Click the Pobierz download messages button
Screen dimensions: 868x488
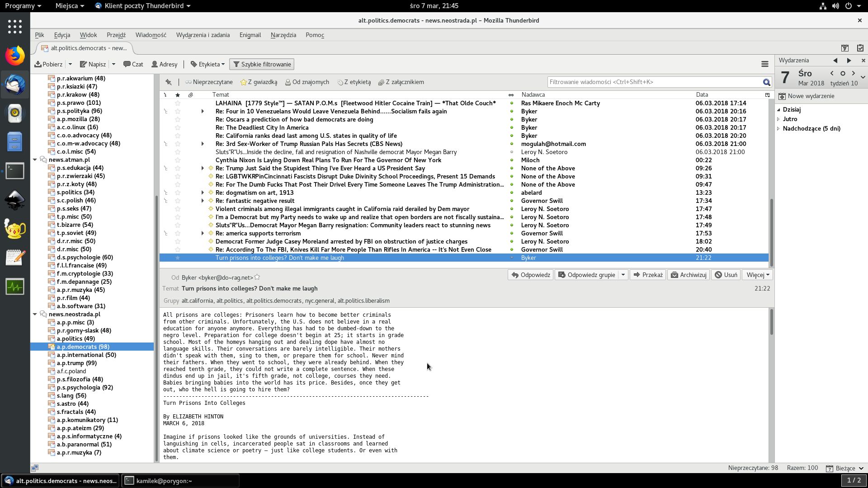click(x=49, y=64)
